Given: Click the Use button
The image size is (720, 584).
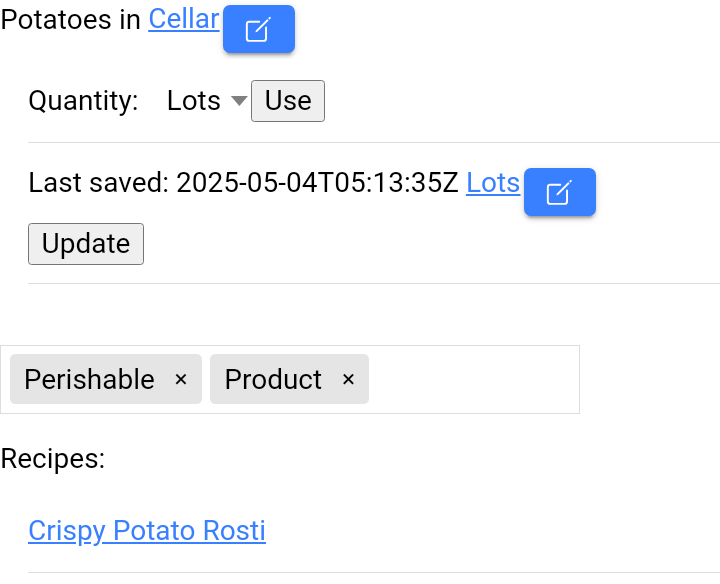Looking at the screenshot, I should point(288,101).
